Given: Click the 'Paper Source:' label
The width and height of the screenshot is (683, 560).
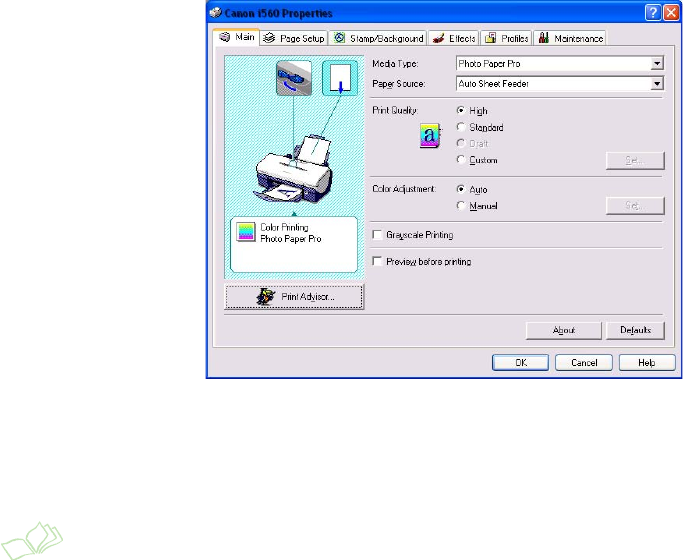Looking at the screenshot, I should [399, 84].
